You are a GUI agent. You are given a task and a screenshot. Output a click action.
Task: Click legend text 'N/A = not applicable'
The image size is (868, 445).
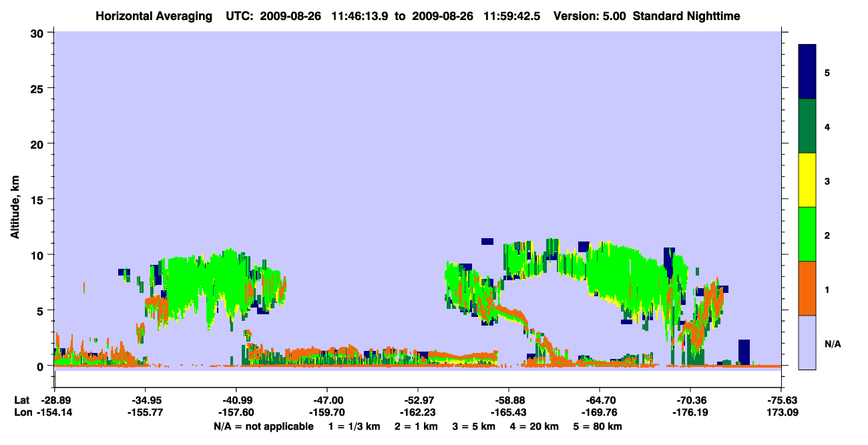(x=263, y=426)
